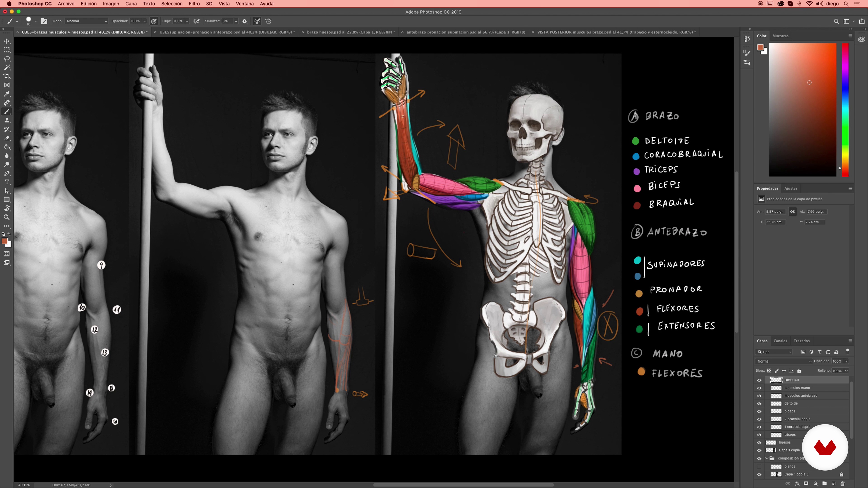Collapse the composicion layer group
This screenshot has width=868, height=488.
[x=767, y=458]
